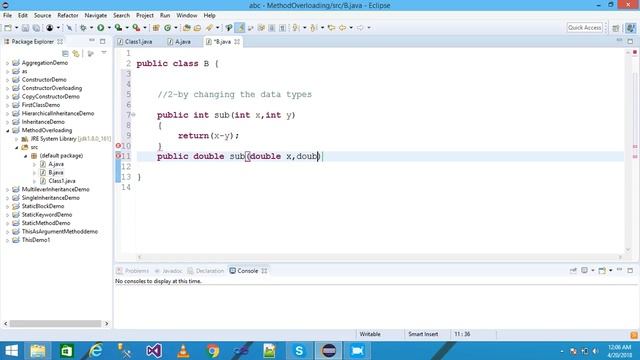Click error marker on line 11

coord(118,156)
